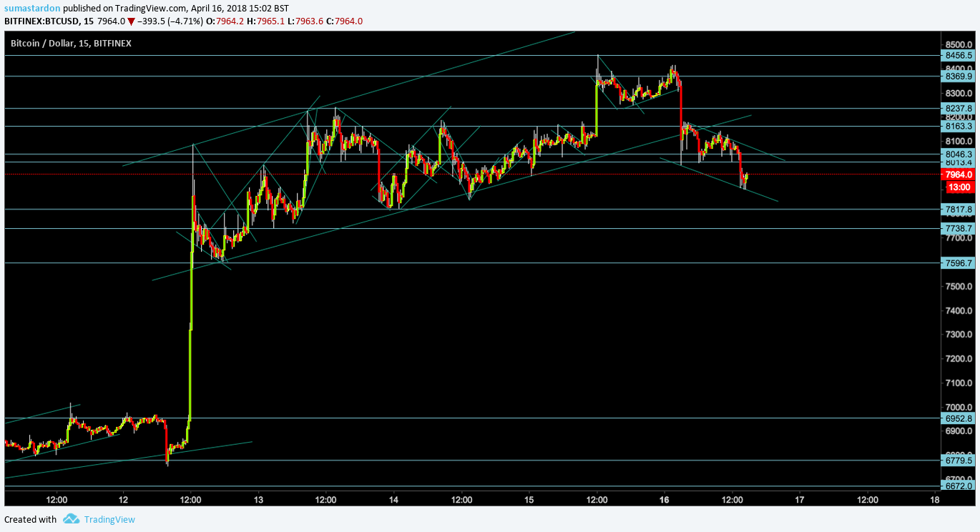Select the 8046.3 price level label
980x532 pixels.
coord(958,154)
